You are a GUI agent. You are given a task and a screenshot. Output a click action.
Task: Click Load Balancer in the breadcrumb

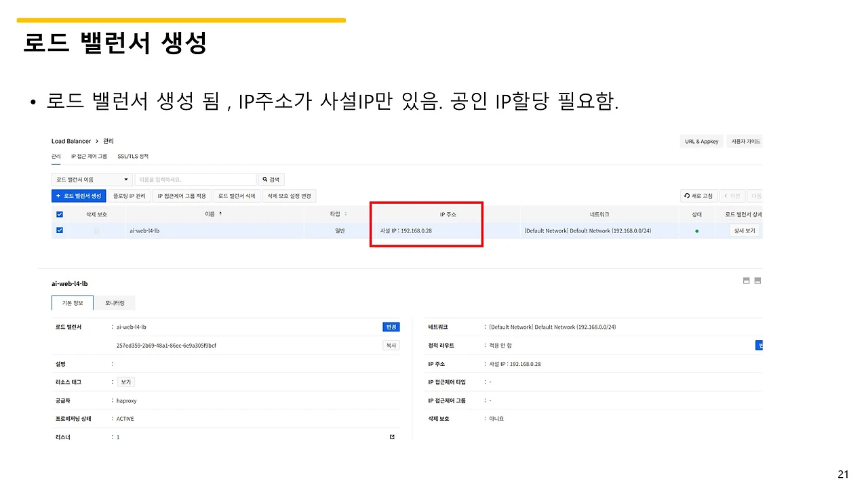pos(71,141)
